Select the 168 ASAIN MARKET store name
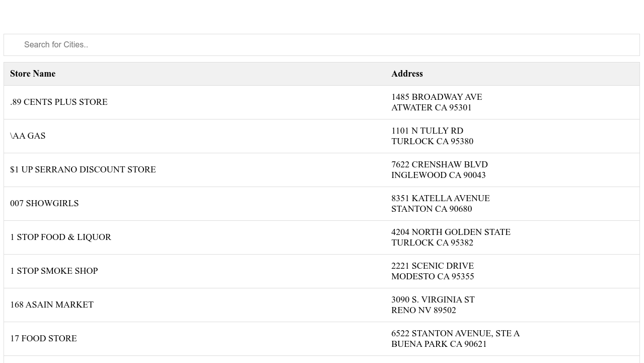644x363 pixels. (x=52, y=305)
